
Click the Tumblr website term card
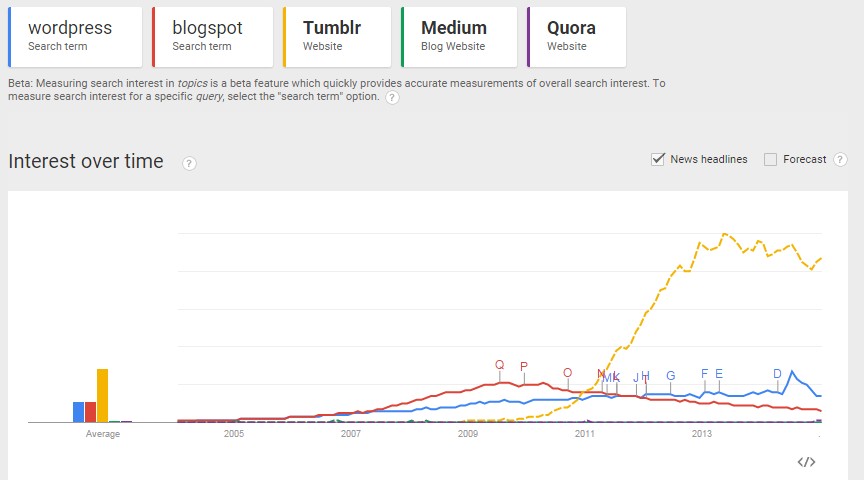coord(338,36)
